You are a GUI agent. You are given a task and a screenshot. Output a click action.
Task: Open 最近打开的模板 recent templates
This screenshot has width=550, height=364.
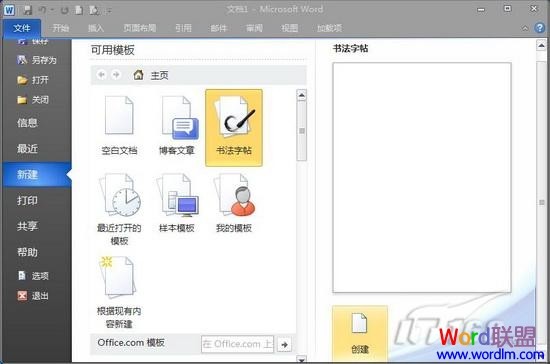click(119, 209)
